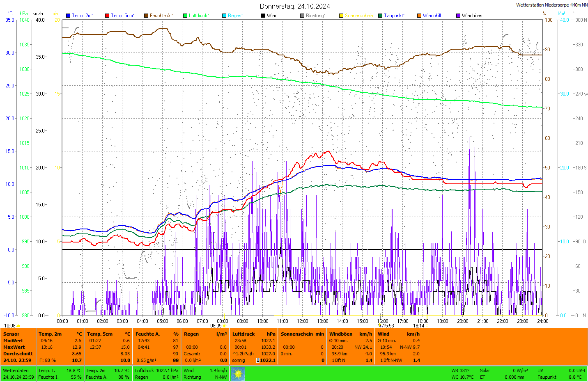The image size is (588, 382).
Task: Click the pressure trend down arrow
Action: pos(258,360)
